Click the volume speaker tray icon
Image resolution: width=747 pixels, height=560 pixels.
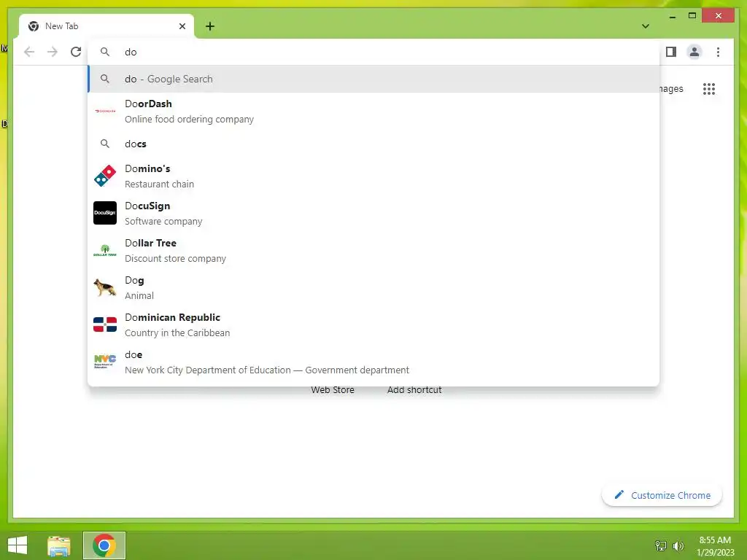pos(678,545)
